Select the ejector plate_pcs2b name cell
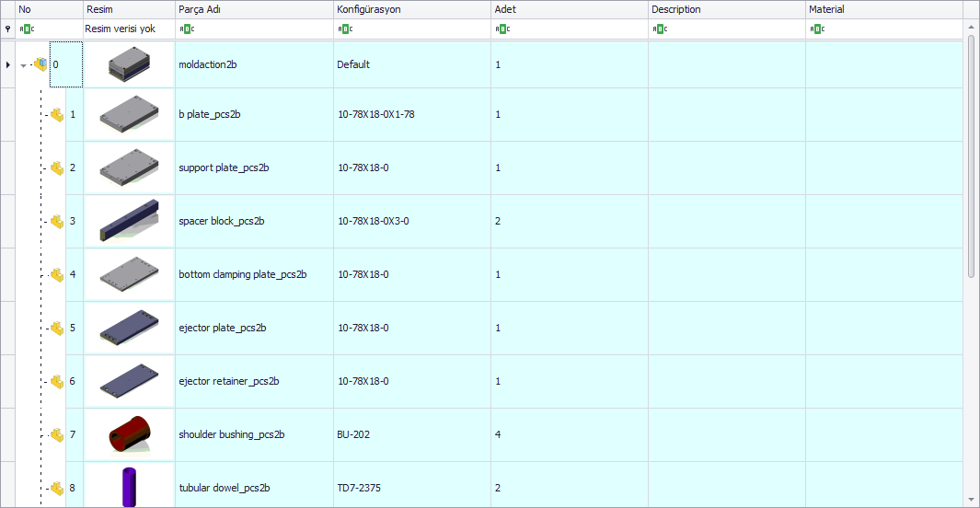 [254, 328]
